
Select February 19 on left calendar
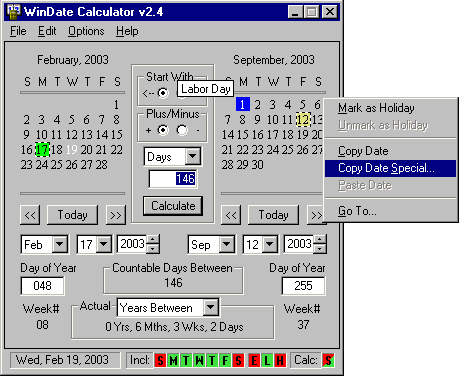pyautogui.click(x=72, y=150)
